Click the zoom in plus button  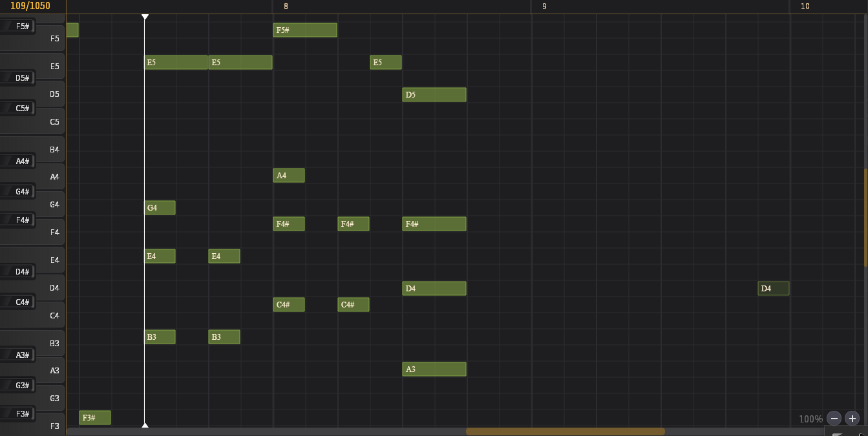[852, 419]
